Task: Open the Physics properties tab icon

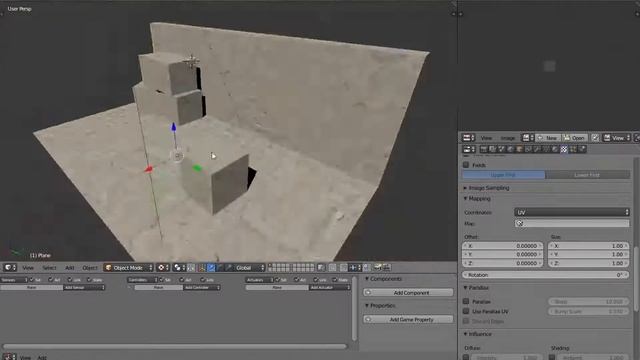Action: [582, 149]
